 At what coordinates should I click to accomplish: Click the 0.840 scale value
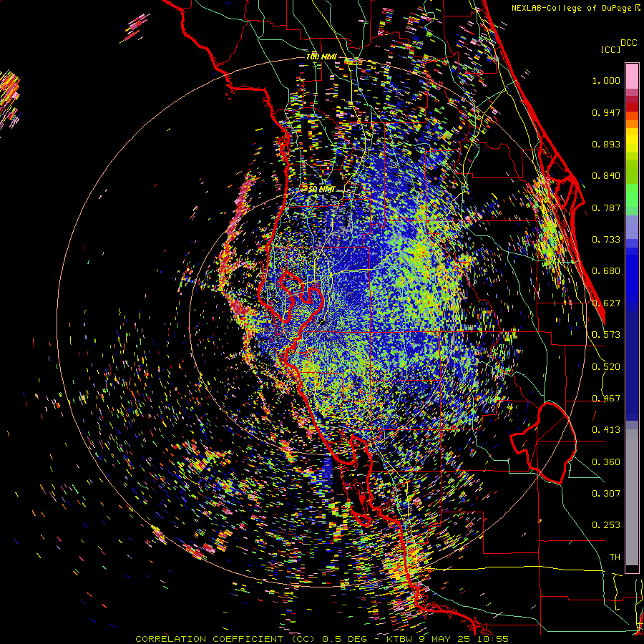pyautogui.click(x=606, y=176)
